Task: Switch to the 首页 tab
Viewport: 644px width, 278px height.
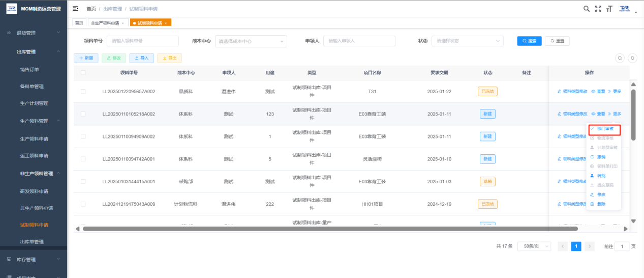Action: click(79, 23)
